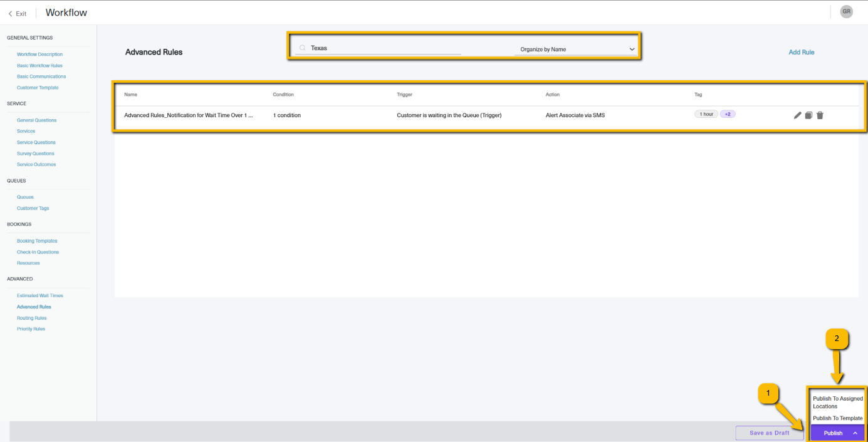Open Workflow Description settings
Screen dimensions: 868x442
[x=39, y=55]
